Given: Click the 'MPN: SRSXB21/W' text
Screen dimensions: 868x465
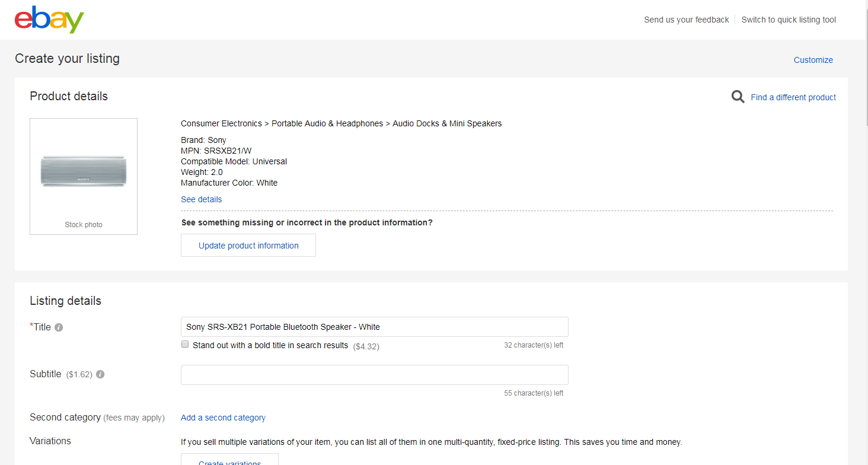Looking at the screenshot, I should 216,151.
